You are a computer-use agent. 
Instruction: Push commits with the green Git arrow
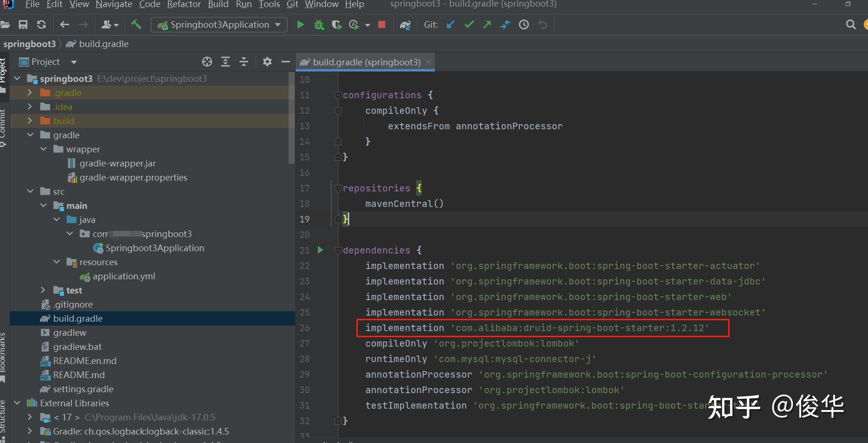(x=487, y=24)
